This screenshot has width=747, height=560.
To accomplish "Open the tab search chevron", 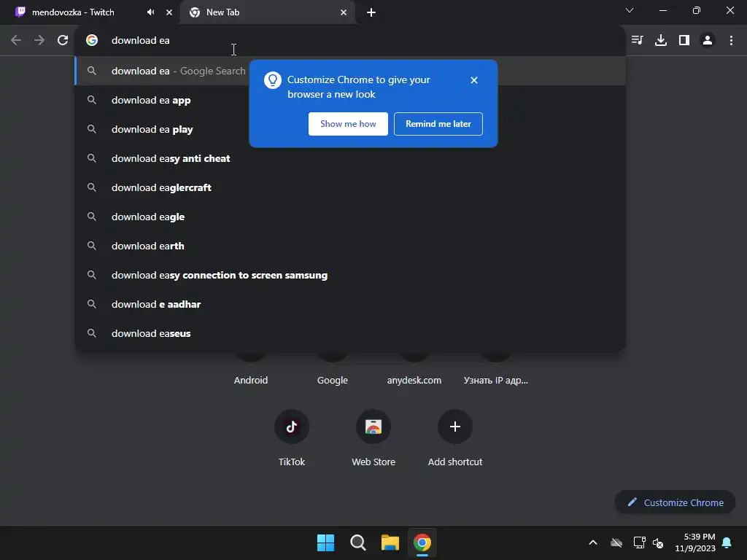I will [630, 10].
